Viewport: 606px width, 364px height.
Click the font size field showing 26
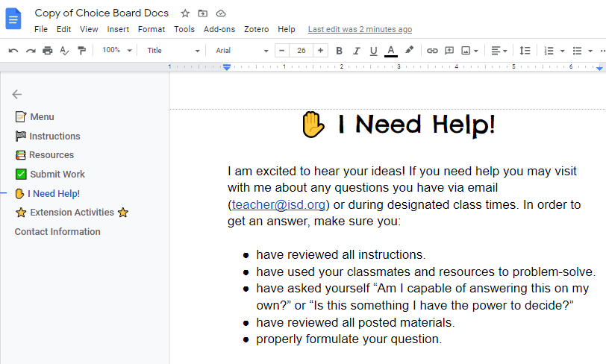(x=301, y=51)
